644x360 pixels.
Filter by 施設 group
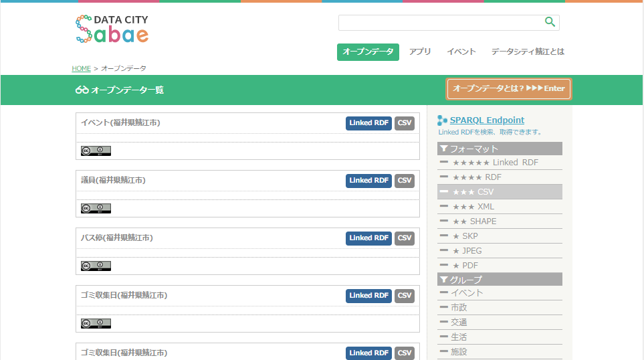click(x=500, y=352)
